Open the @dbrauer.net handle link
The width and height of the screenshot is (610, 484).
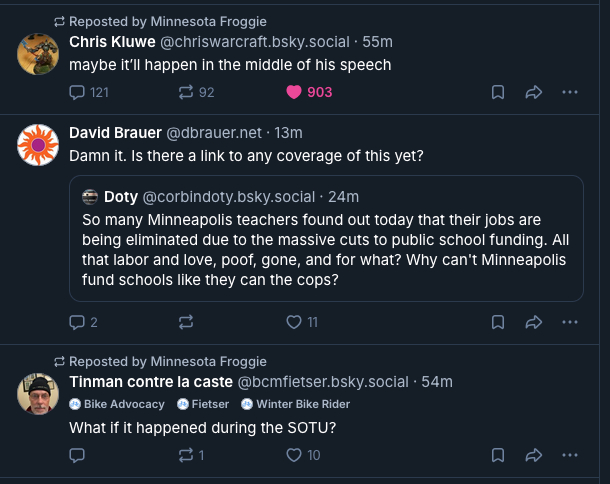212,133
